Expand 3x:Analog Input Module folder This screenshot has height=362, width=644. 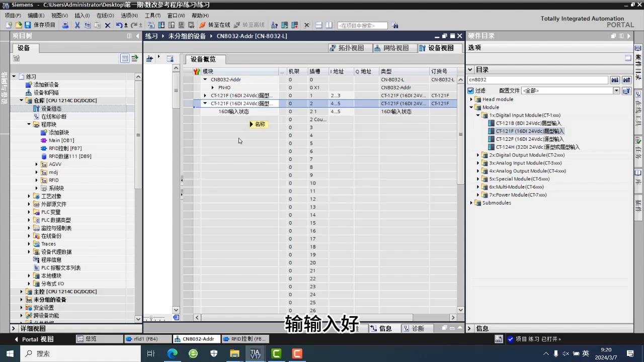[478, 163]
